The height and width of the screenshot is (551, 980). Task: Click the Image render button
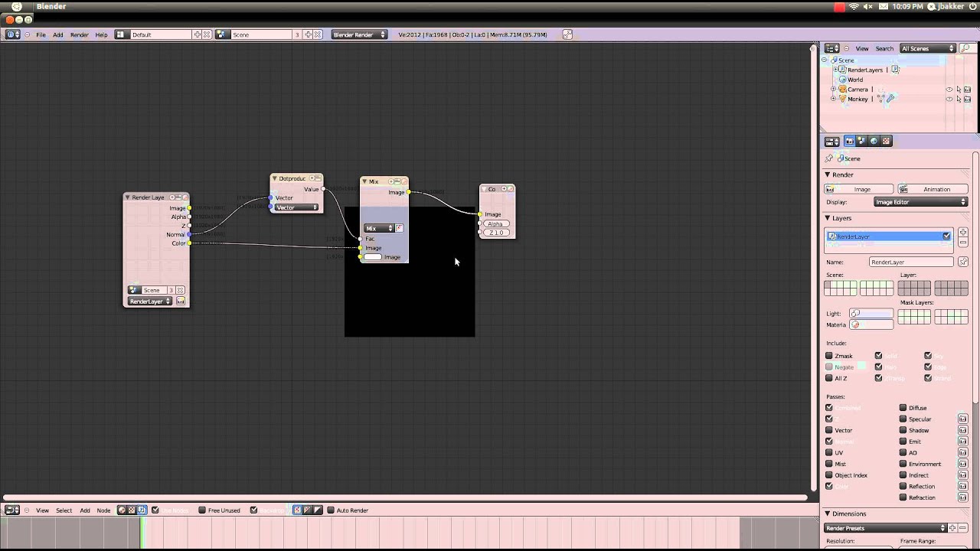tap(859, 189)
